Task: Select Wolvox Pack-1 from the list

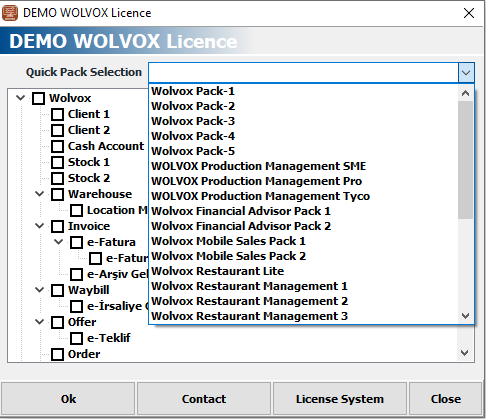Action: pyautogui.click(x=303, y=91)
